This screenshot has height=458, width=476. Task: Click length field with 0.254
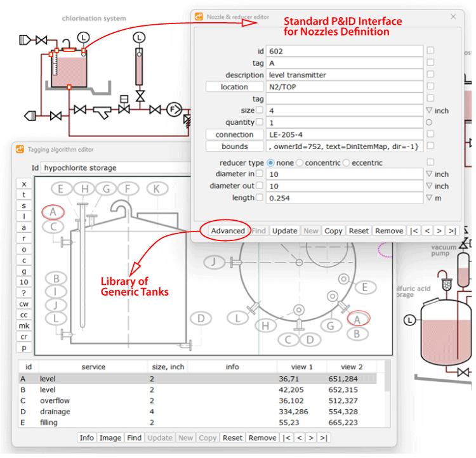(346, 199)
